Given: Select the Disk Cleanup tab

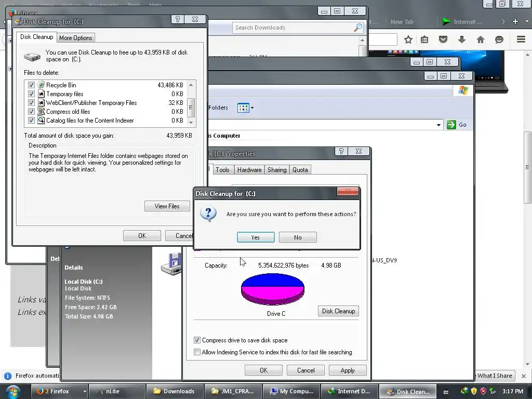Looking at the screenshot, I should pos(36,37).
